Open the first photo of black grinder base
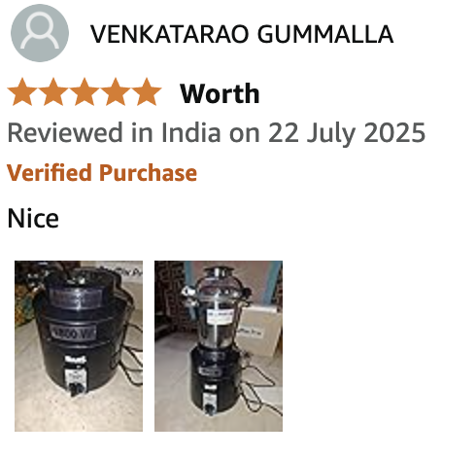This screenshot has height=457, width=476. click(x=79, y=346)
